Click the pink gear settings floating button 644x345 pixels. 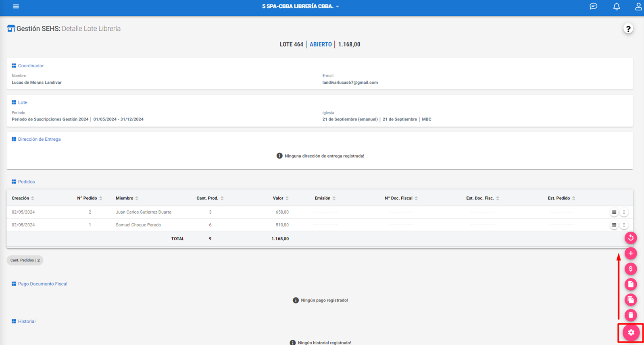[x=631, y=333]
